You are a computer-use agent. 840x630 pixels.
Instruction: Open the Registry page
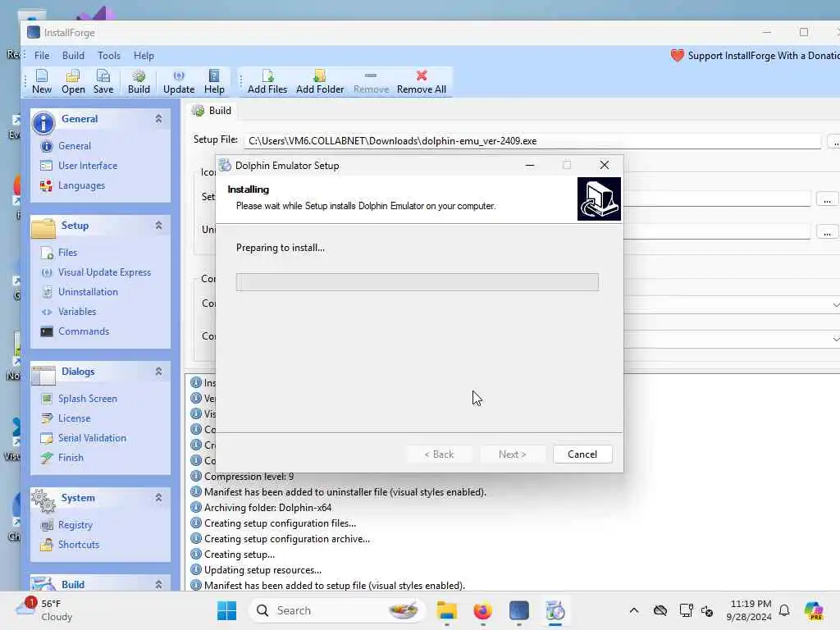click(75, 525)
